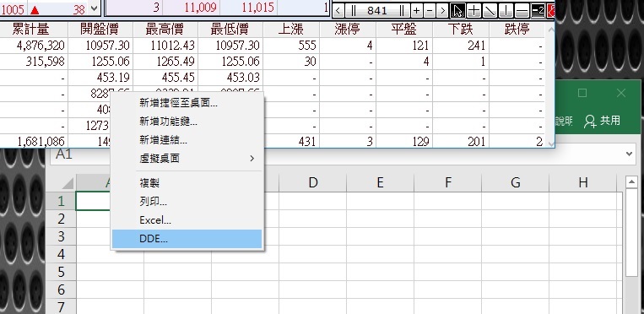Screen dimensions: 644x314
Task: Open 虛擬桌面 submenu arrow
Action: tap(252, 158)
